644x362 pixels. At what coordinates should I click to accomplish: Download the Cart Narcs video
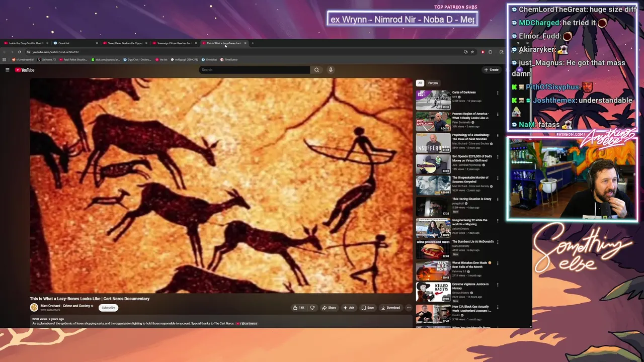click(x=390, y=308)
